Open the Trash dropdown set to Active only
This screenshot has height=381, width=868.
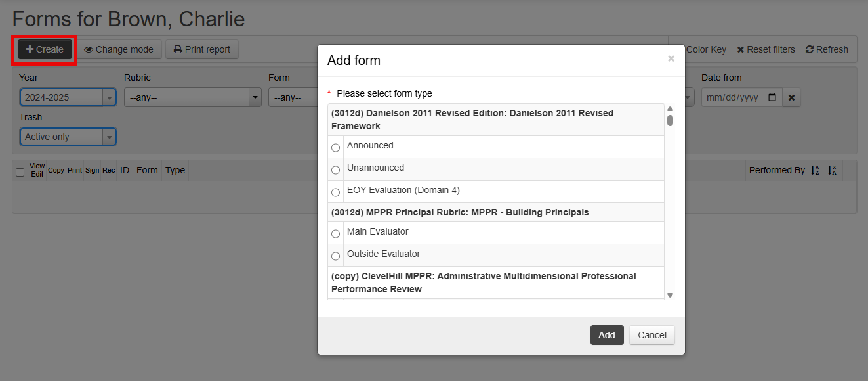tap(68, 137)
